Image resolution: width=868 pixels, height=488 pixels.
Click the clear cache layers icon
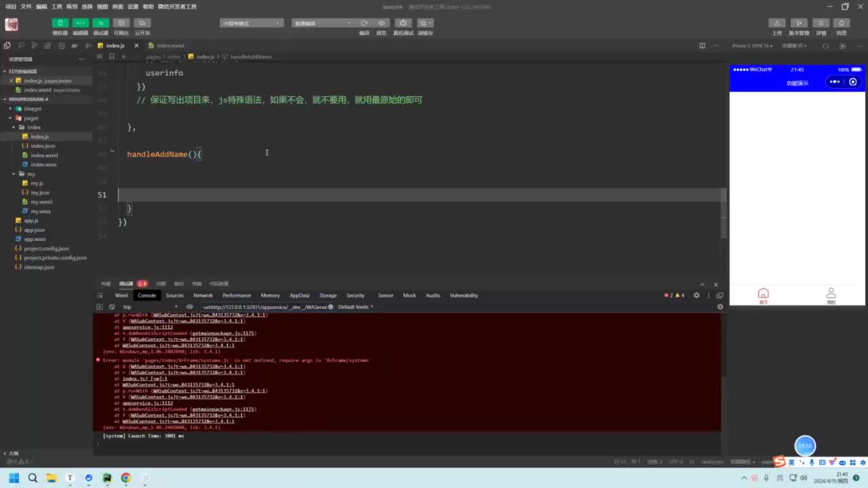coord(425,23)
